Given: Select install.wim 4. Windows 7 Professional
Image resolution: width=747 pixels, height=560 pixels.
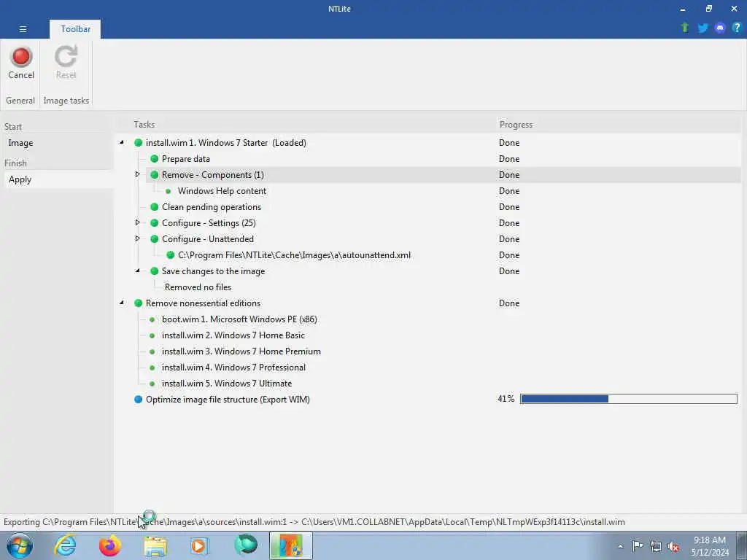Looking at the screenshot, I should (233, 367).
